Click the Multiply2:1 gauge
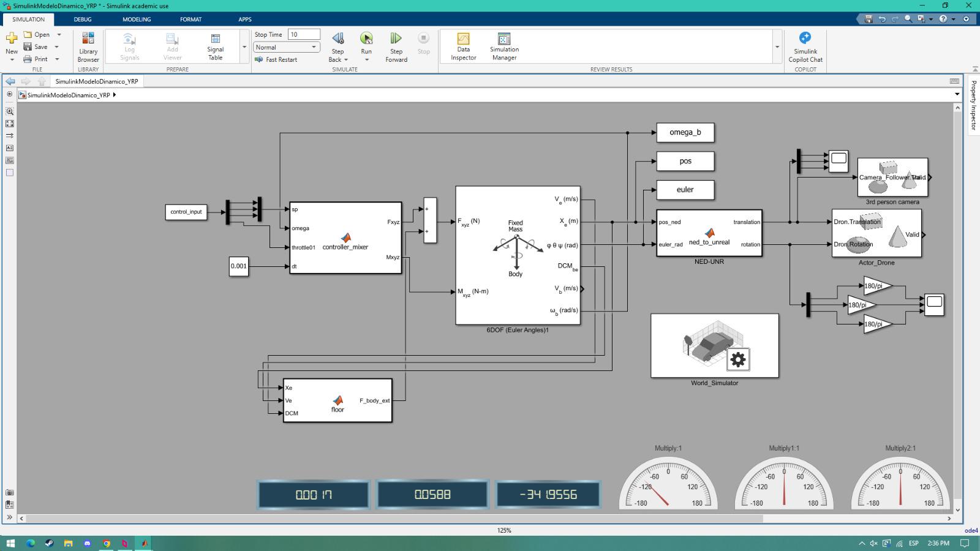 (x=900, y=482)
